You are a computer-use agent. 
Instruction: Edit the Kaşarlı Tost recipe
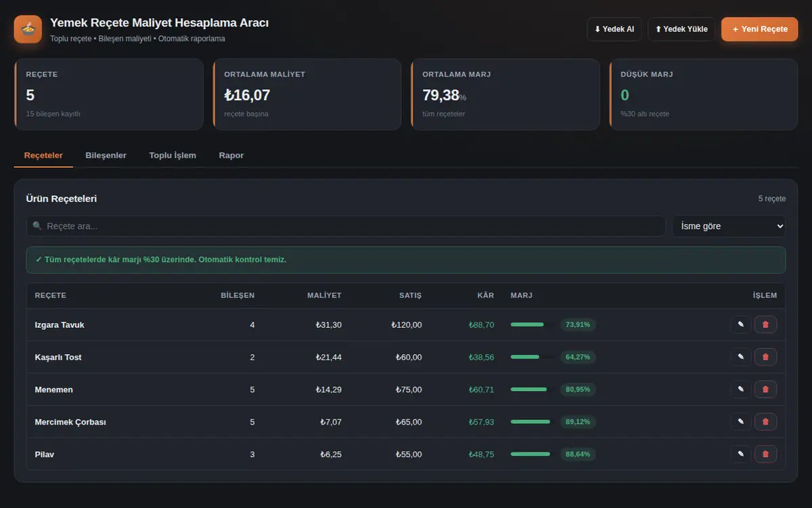[x=740, y=357]
